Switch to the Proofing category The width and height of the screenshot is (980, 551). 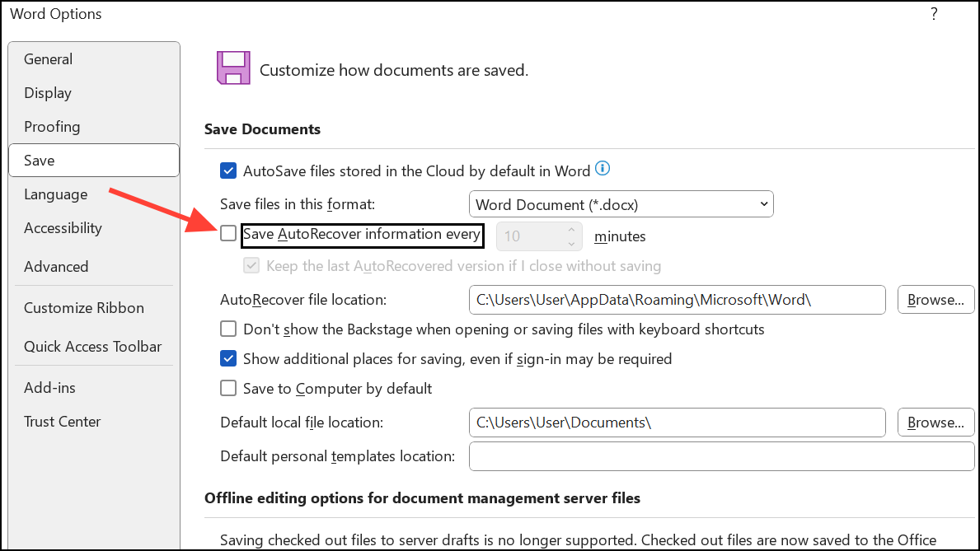point(52,127)
